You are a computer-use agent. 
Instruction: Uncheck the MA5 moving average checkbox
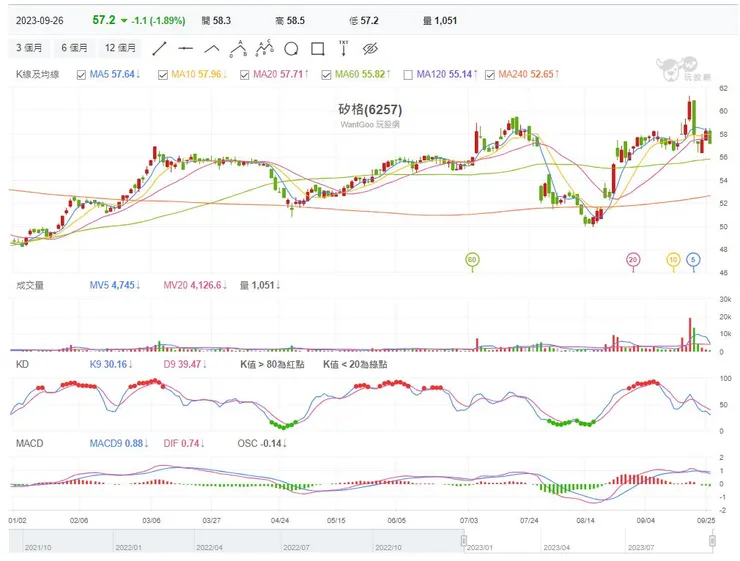82,74
